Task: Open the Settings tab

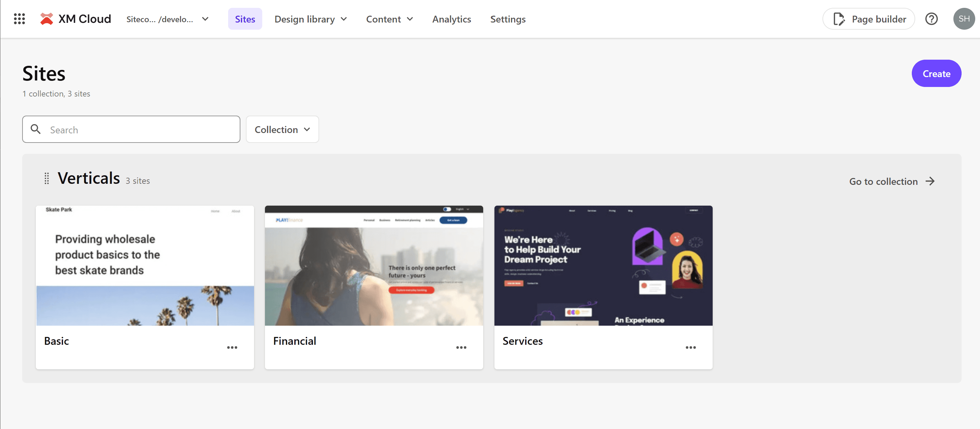Action: (507, 19)
